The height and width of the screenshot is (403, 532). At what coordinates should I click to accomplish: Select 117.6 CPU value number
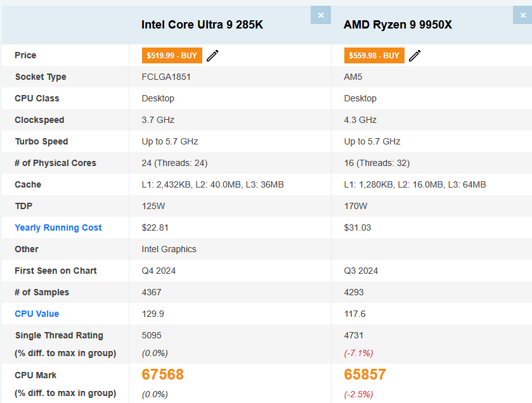pos(354,314)
